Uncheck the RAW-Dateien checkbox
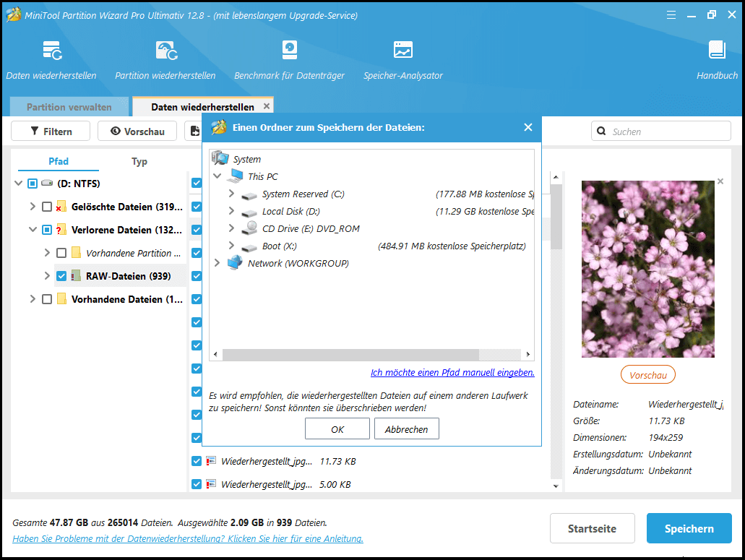Viewport: 745px width, 560px height. 61,276
